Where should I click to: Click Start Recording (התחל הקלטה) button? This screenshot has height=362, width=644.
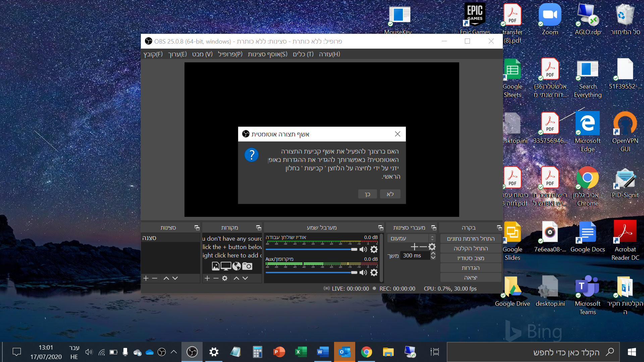click(471, 248)
